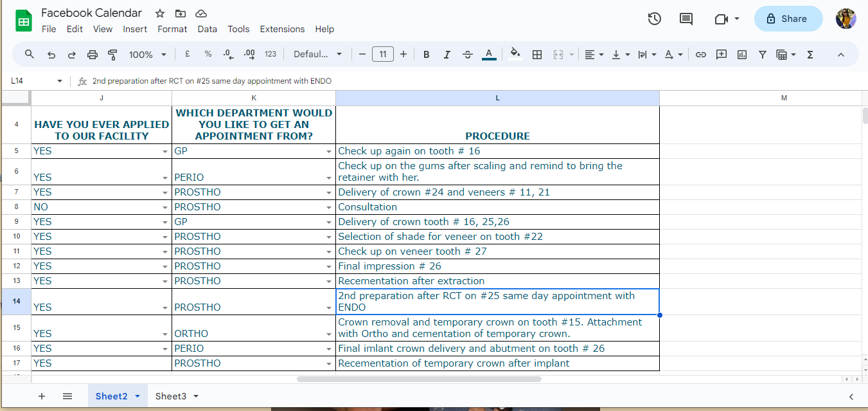Open dropdown arrow for PERIO in row 6
Screen dimensions: 868x411
click(x=328, y=178)
